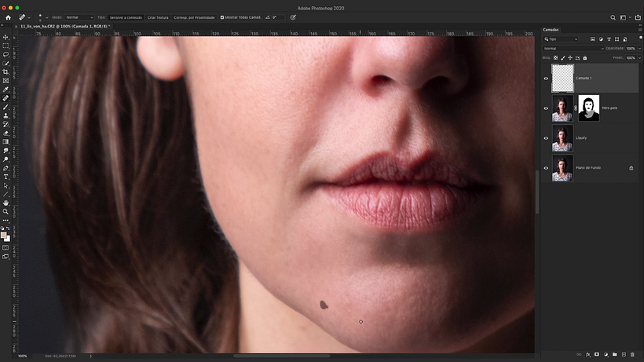Switch to the Camadas panel tab
Viewport: 644px width, 362px height.
point(552,30)
